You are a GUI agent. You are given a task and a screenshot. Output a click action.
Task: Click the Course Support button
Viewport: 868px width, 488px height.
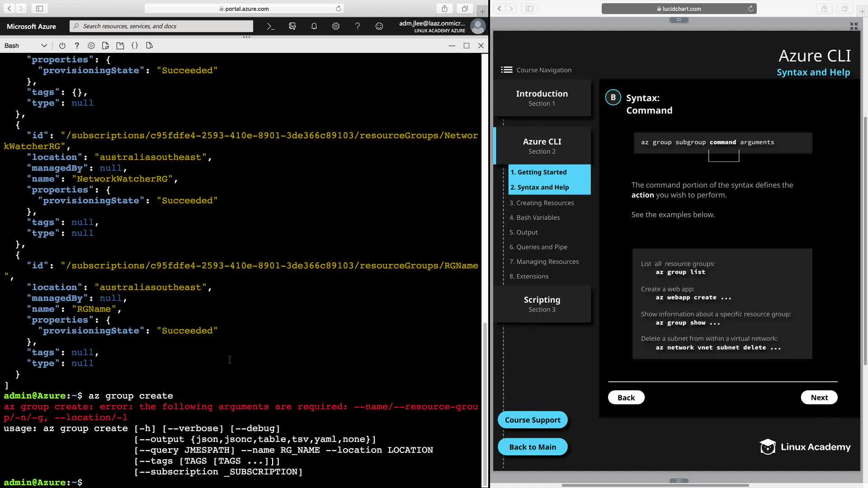(x=532, y=420)
